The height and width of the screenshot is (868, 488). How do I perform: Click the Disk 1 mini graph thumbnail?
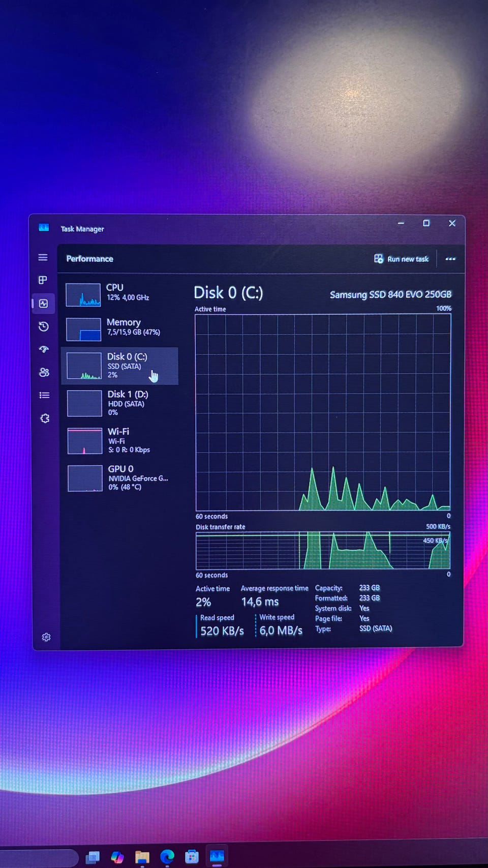(x=84, y=403)
